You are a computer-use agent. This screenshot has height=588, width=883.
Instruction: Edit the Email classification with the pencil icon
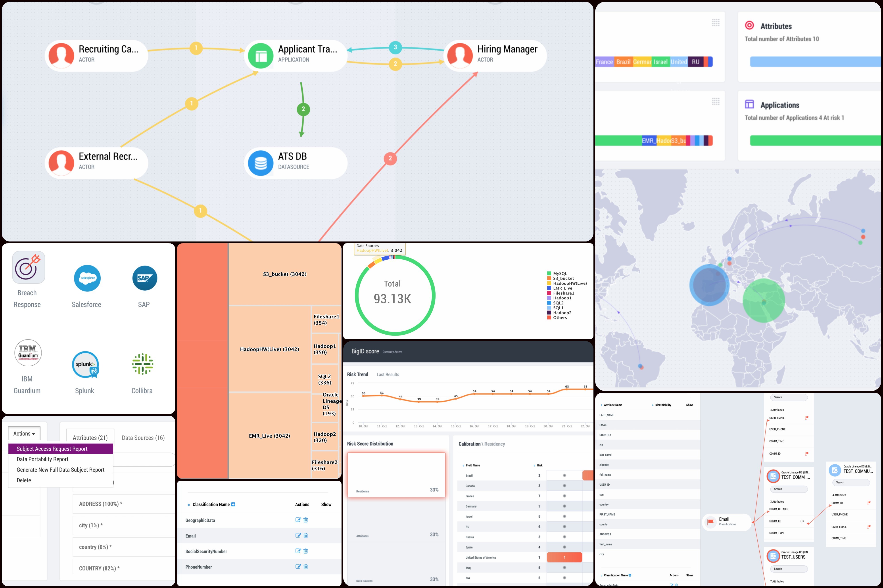click(x=298, y=536)
